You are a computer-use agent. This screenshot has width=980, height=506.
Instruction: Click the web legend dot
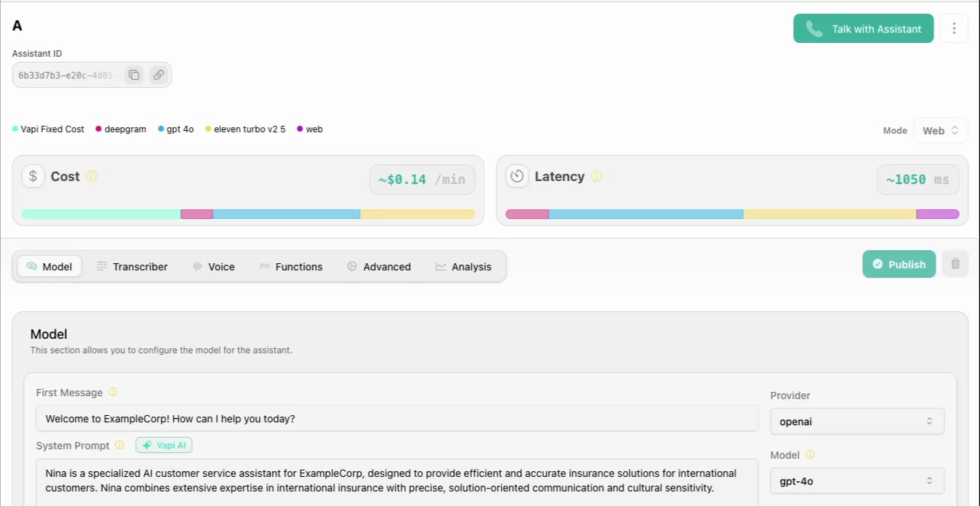pos(300,129)
